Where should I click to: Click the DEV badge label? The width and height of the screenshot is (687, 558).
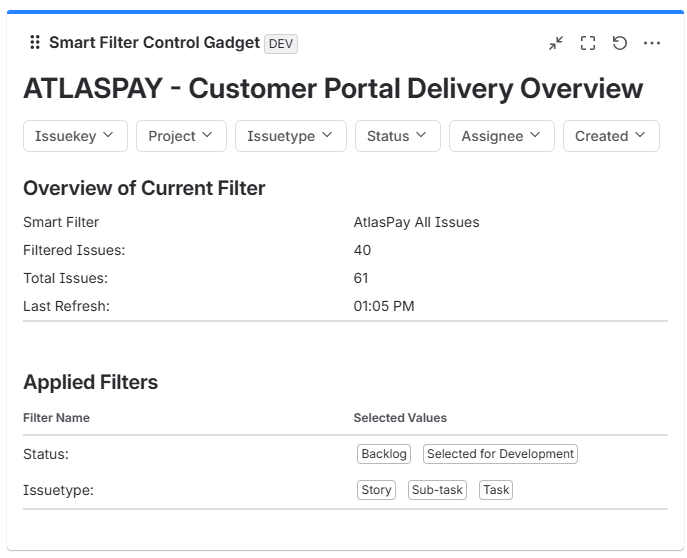coord(281,44)
